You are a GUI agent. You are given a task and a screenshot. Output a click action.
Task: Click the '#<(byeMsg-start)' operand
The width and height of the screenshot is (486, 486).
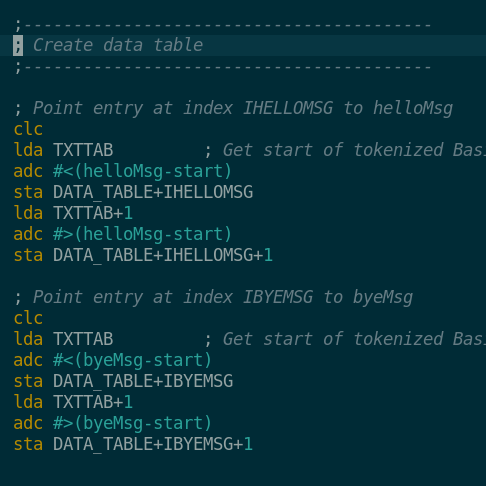click(132, 360)
